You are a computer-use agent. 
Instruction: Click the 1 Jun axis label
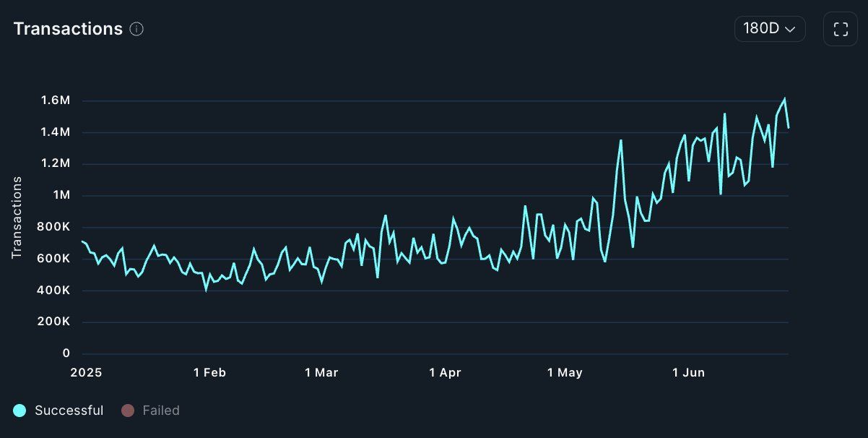point(690,372)
